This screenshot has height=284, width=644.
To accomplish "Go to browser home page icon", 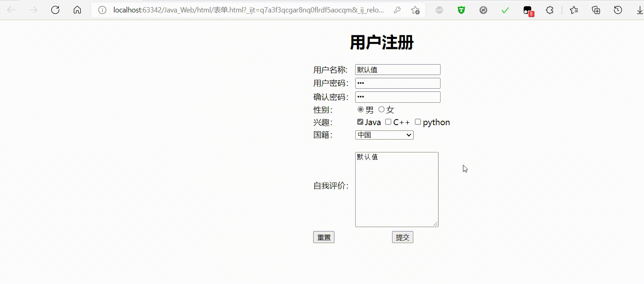I will coord(77,10).
